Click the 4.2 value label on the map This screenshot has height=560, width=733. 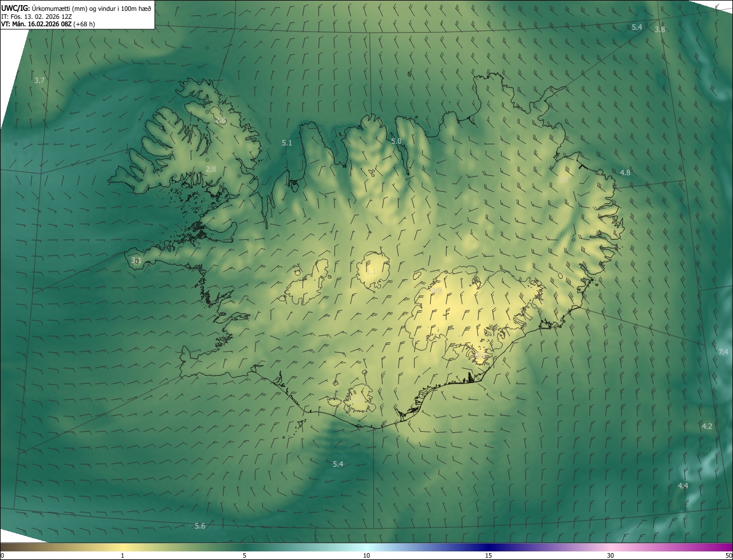tap(707, 427)
